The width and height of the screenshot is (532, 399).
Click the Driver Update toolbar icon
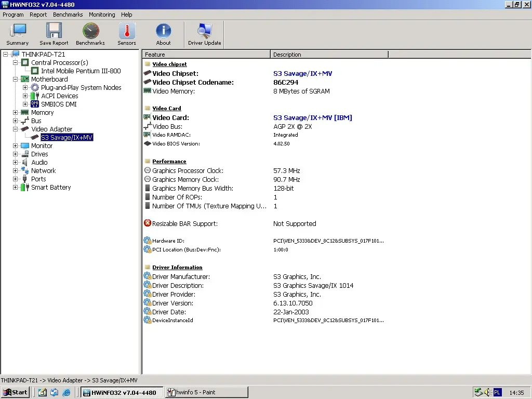point(205,31)
